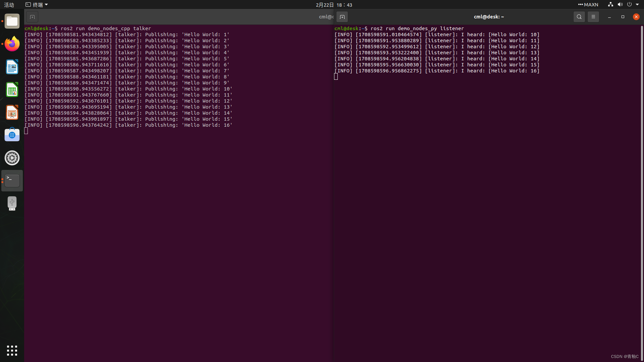Select the cml@desk terminal tab title
The image size is (644, 362).
(489, 16)
